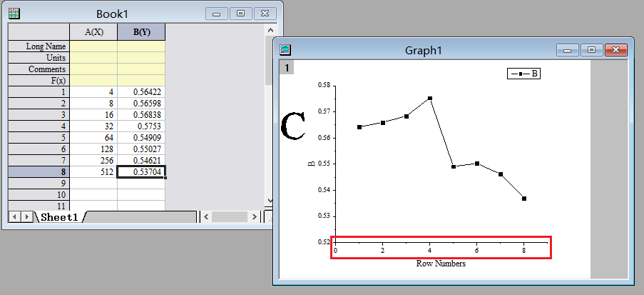Select row header 5 in Book1

(39, 137)
